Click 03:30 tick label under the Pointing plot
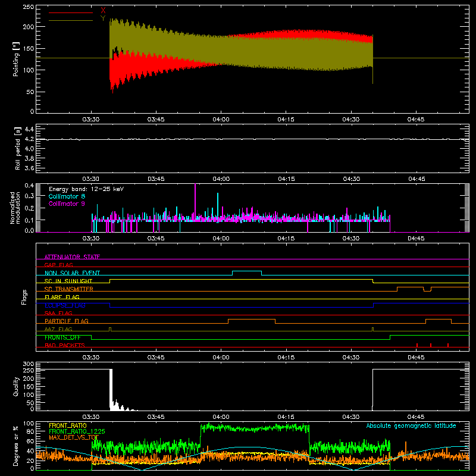Image resolution: width=476 pixels, height=476 pixels. click(91, 120)
